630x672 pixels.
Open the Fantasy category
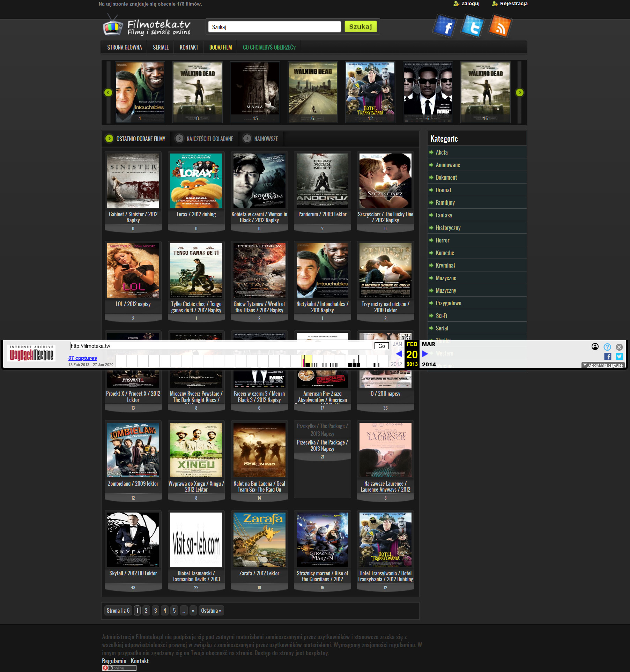coord(444,215)
